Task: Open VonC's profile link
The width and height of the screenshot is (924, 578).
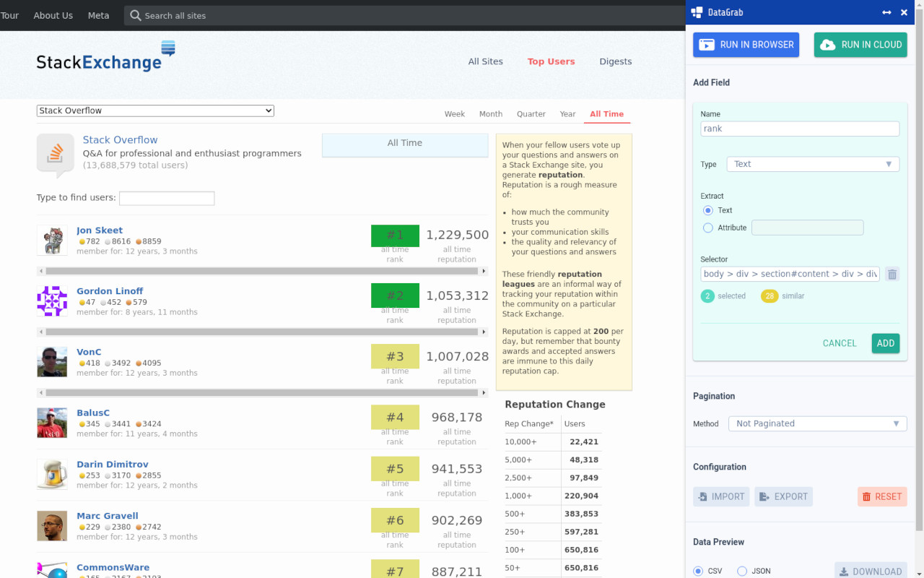Action: pyautogui.click(x=89, y=352)
